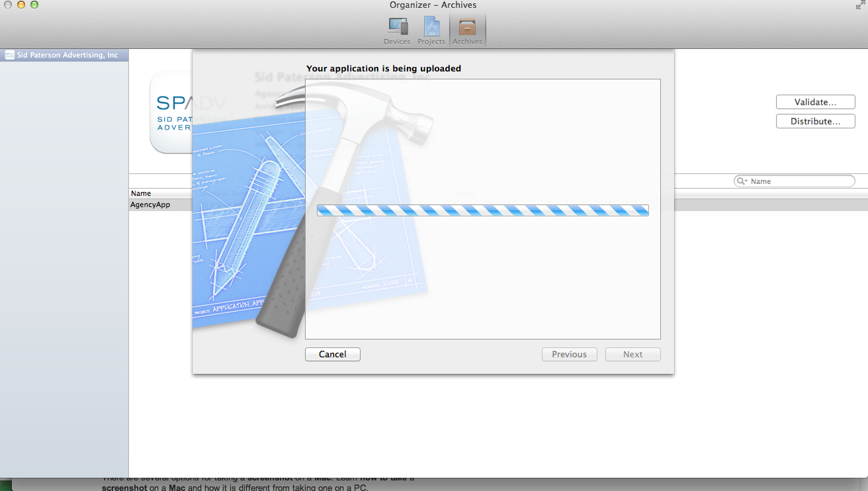Click the Distribute... button
This screenshot has width=868, height=491.
coord(815,121)
